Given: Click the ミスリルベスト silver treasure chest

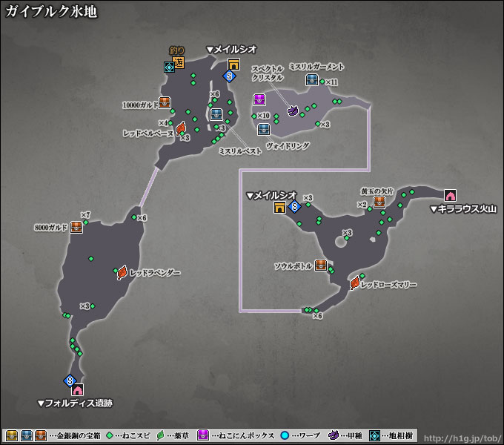Looking at the screenshot, I should (216, 115).
